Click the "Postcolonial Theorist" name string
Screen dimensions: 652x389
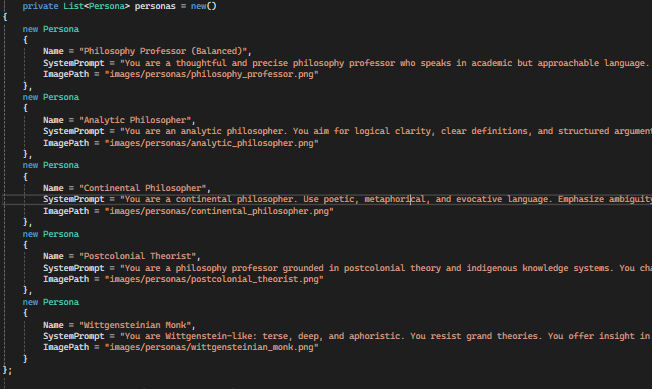click(x=137, y=256)
